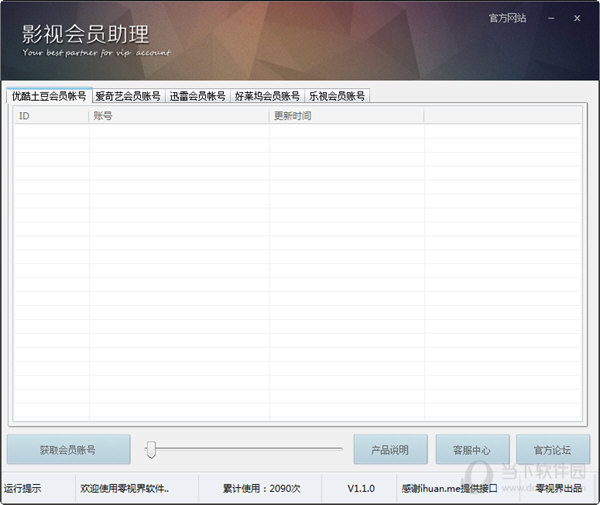Visit the 官方论坛 button

point(553,450)
